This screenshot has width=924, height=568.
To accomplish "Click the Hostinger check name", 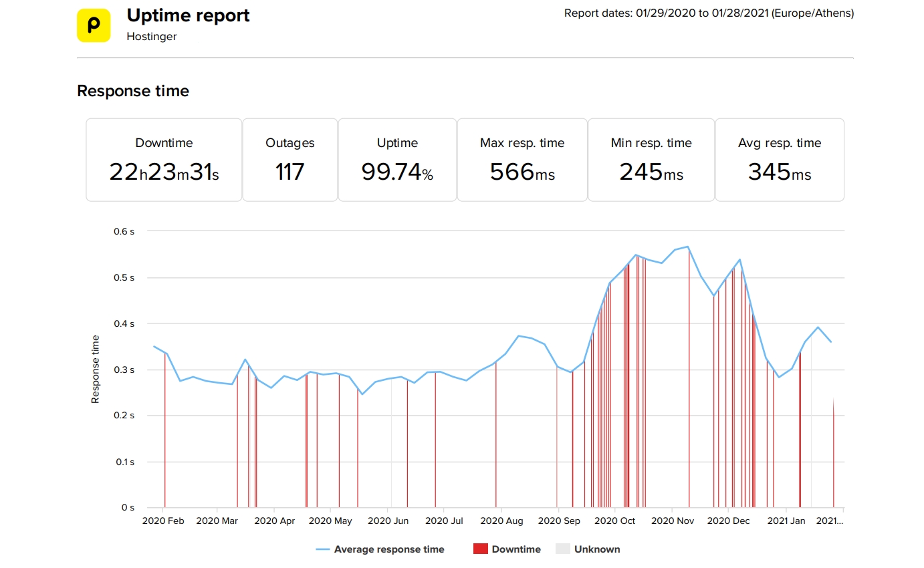I will [x=152, y=37].
